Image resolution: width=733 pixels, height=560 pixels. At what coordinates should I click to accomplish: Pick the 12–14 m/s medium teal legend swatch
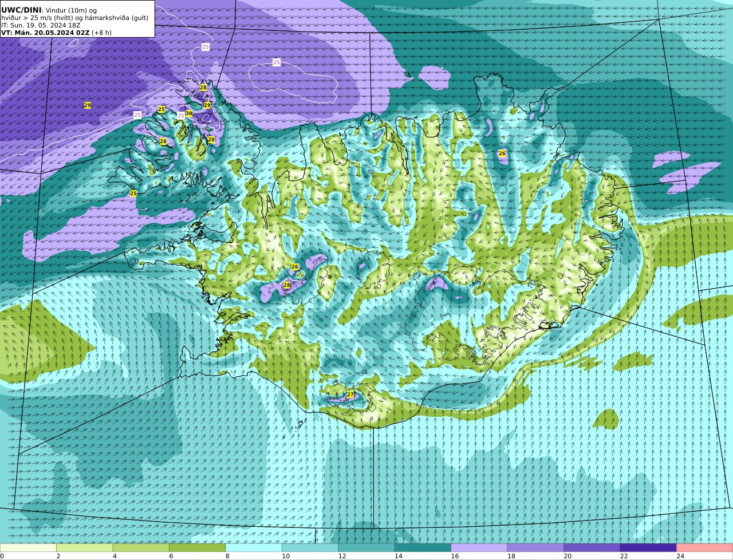(366, 548)
